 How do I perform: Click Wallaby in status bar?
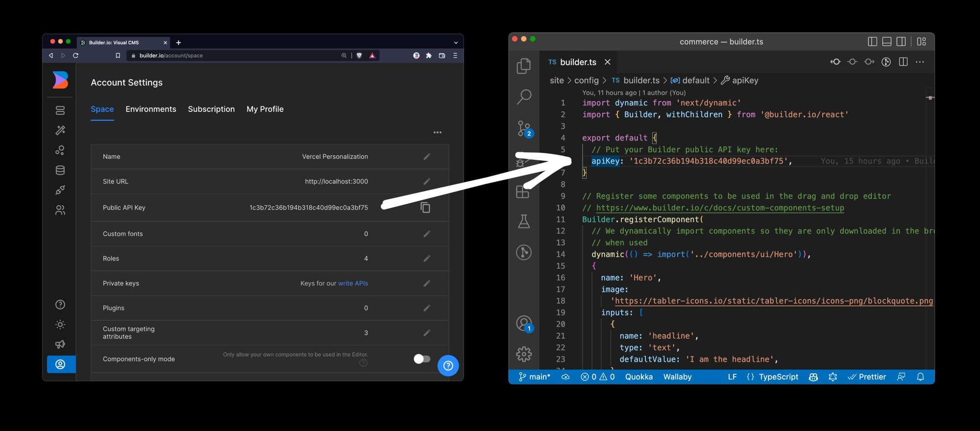click(677, 377)
